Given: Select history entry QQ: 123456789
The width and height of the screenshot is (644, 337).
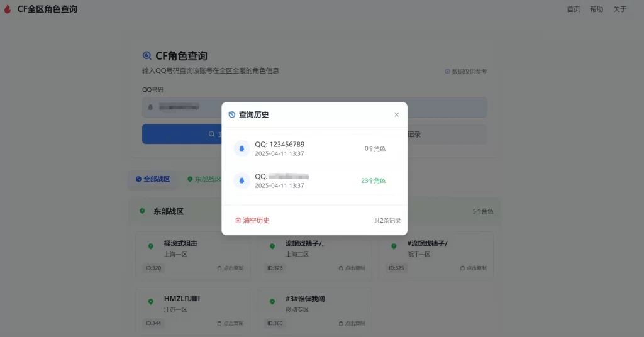Looking at the screenshot, I should [x=314, y=148].
